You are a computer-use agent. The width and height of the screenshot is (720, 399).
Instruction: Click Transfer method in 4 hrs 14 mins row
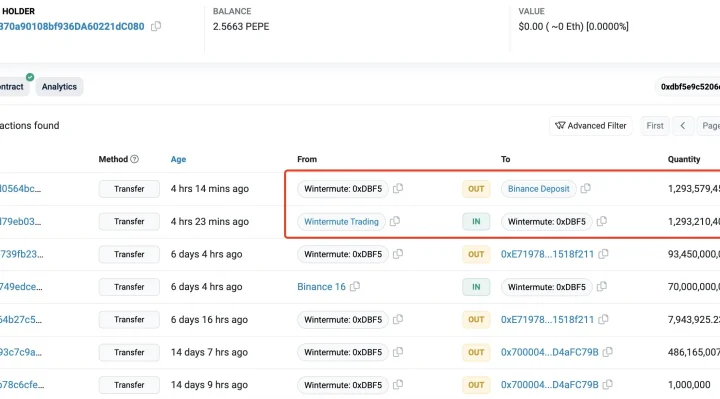129,189
